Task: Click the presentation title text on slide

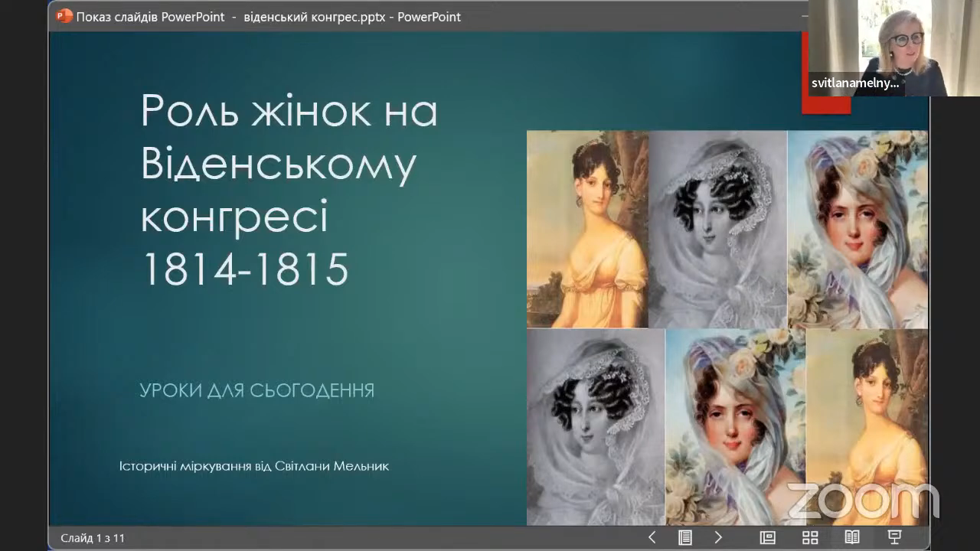Action: coord(289,190)
